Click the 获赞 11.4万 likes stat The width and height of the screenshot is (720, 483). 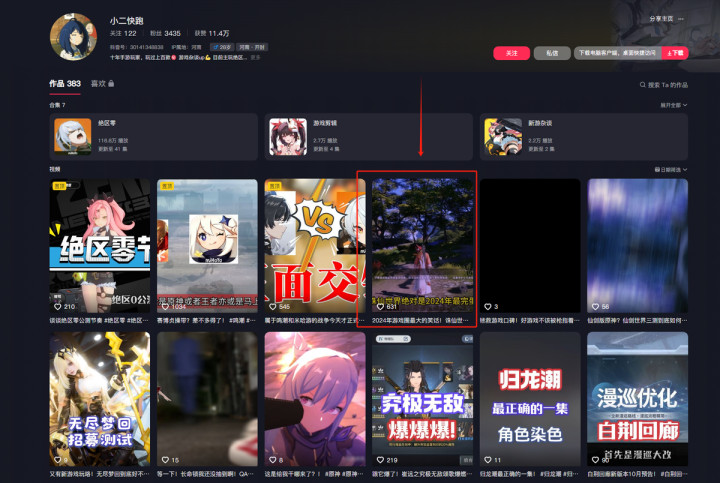pos(212,34)
